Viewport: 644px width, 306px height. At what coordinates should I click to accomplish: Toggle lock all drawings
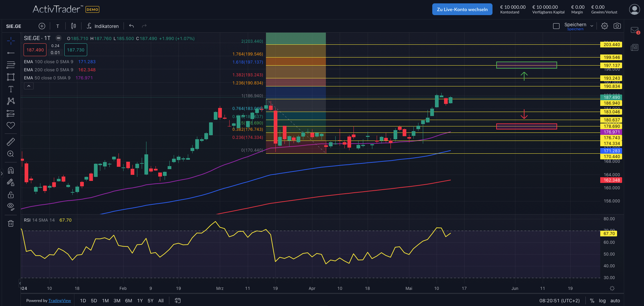click(x=11, y=195)
